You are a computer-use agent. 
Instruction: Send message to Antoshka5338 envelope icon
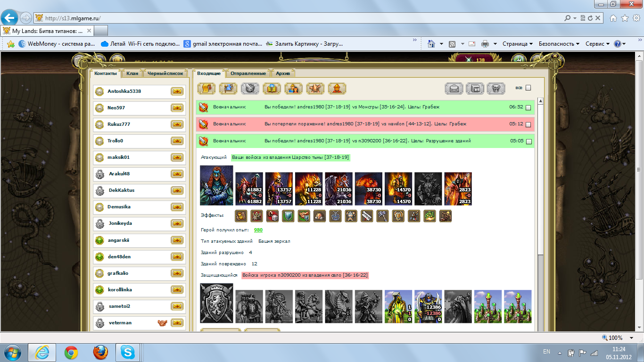coord(177,91)
